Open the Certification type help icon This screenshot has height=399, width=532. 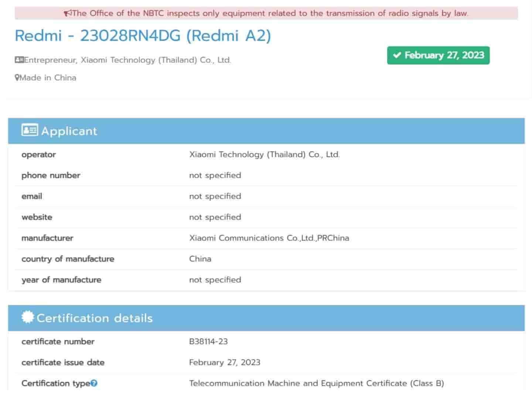coord(94,383)
